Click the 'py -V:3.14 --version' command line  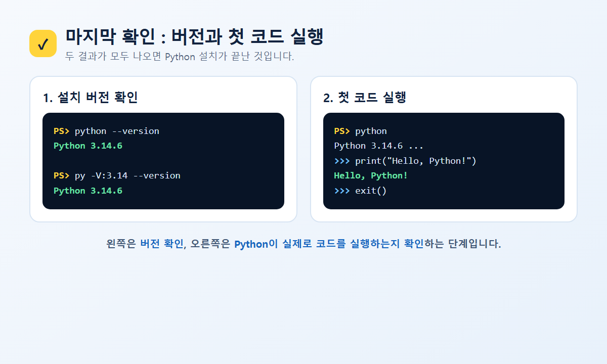pos(117,175)
